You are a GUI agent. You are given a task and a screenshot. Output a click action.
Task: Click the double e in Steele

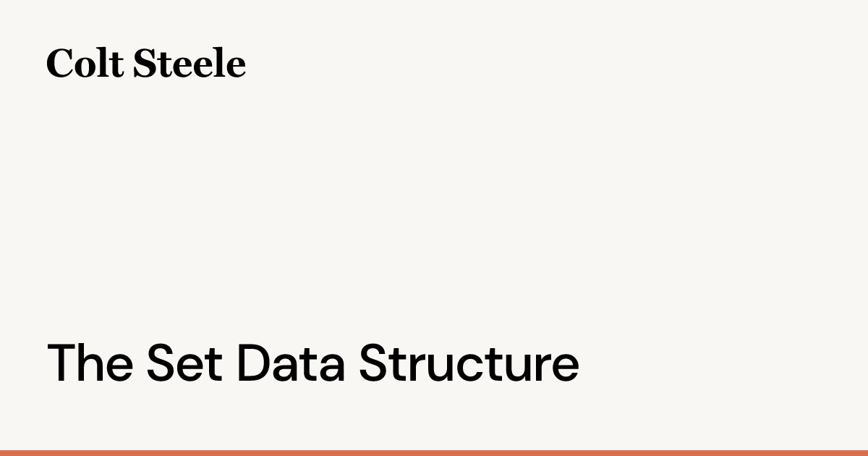pos(192,67)
